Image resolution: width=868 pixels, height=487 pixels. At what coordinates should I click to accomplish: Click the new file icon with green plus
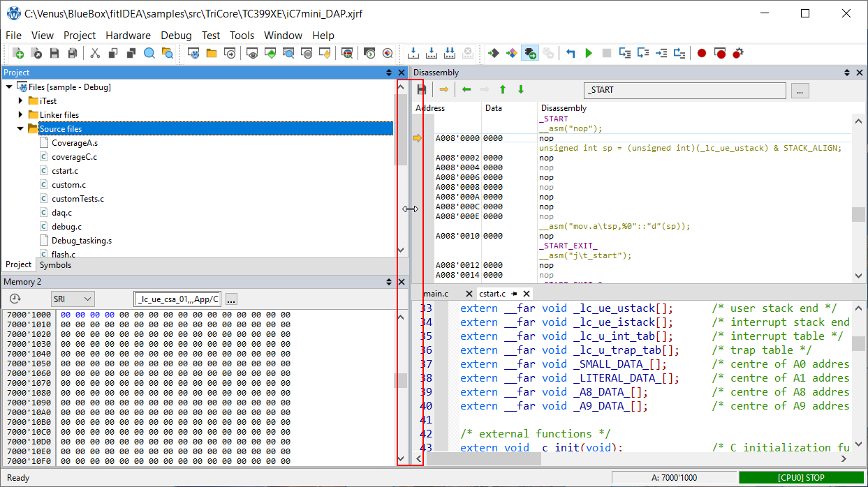(x=18, y=53)
